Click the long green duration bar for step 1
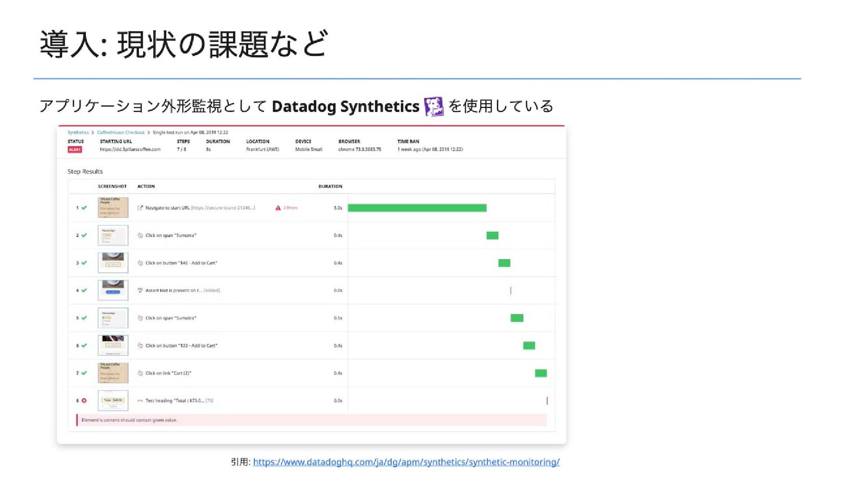The image size is (868, 488). tap(417, 208)
